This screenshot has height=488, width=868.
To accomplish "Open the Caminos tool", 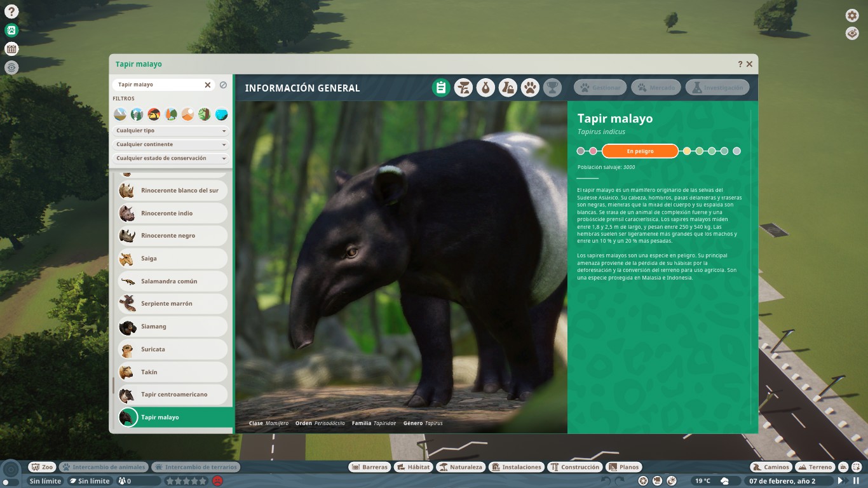I will coord(771,467).
